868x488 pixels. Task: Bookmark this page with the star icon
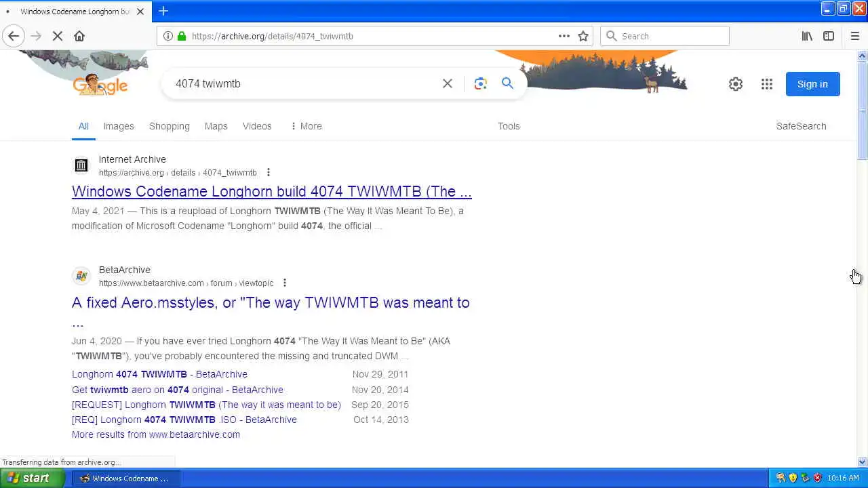583,36
